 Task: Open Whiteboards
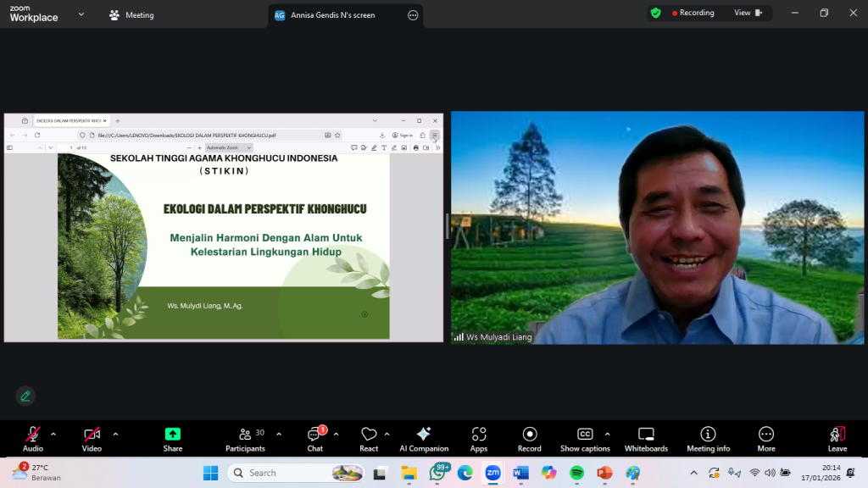[x=646, y=438]
